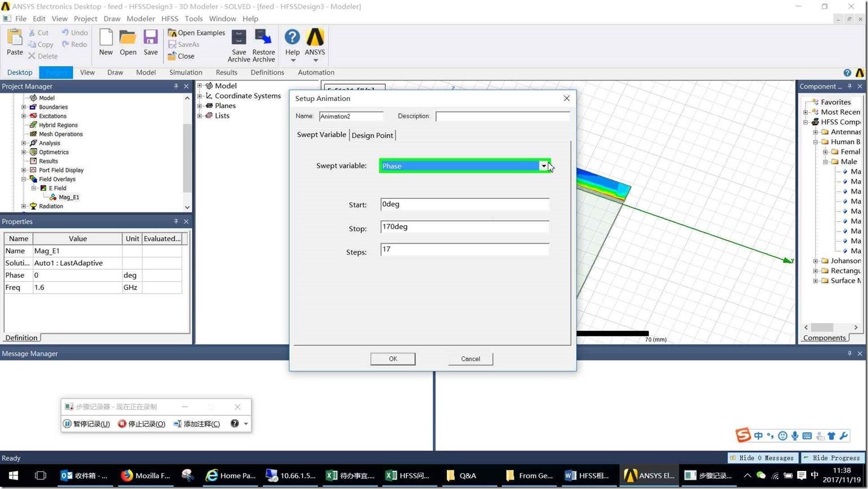
Task: Expand the Boundaries tree node
Action: (24, 107)
